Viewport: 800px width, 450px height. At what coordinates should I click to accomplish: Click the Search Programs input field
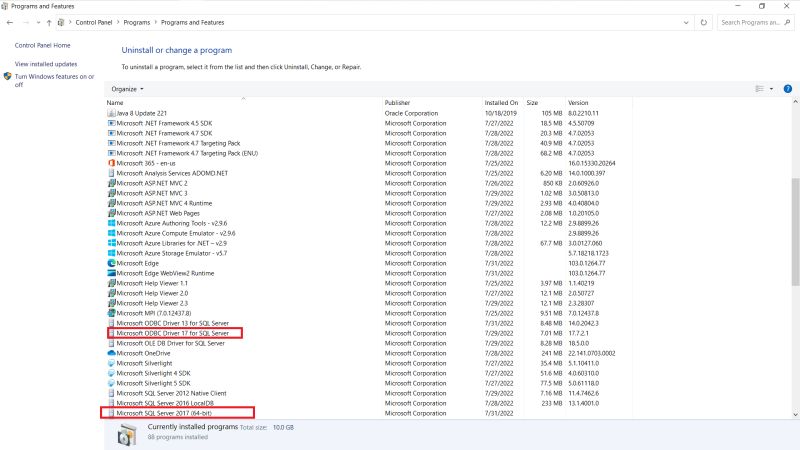(x=751, y=22)
